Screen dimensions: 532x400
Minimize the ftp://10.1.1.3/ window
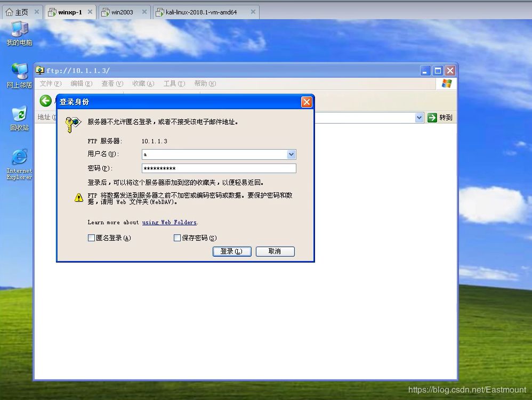[x=425, y=70]
